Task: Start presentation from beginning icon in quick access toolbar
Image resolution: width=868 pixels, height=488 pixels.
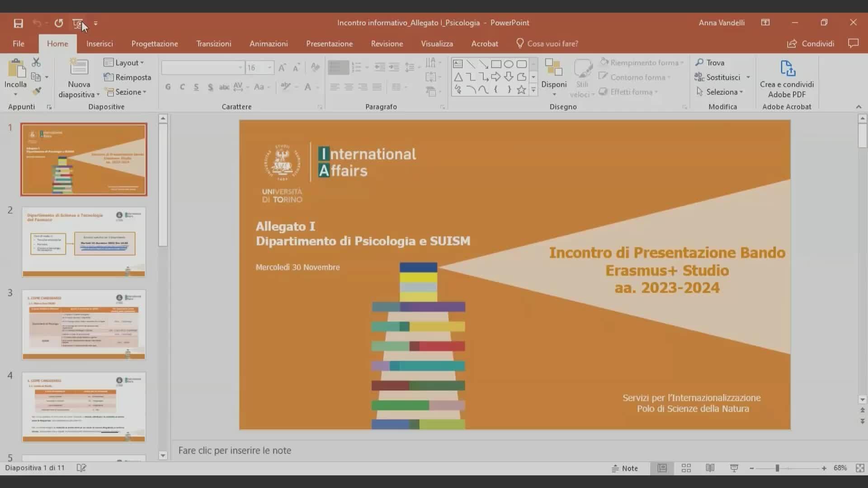Action: click(x=78, y=23)
